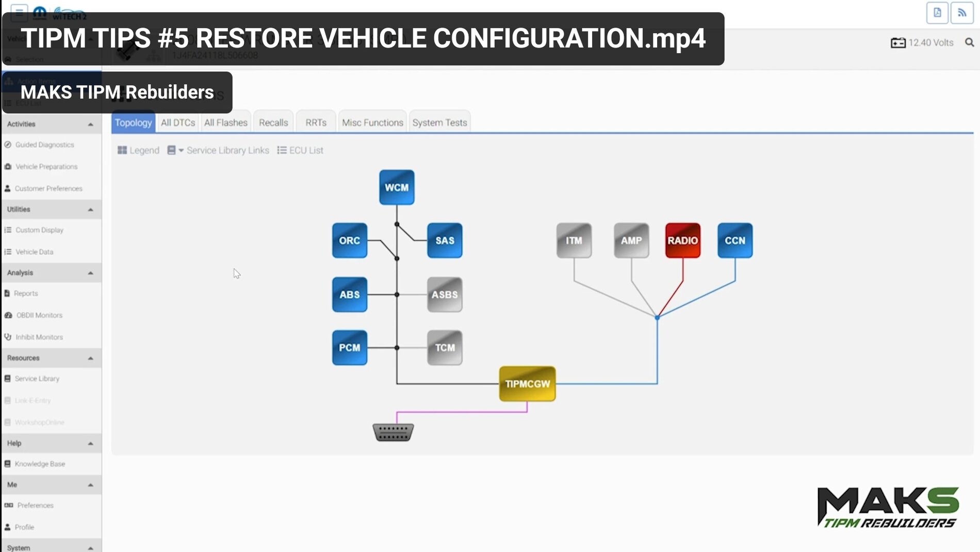Select the grey TCM module node
Image resolution: width=980 pixels, height=552 pixels.
445,348
